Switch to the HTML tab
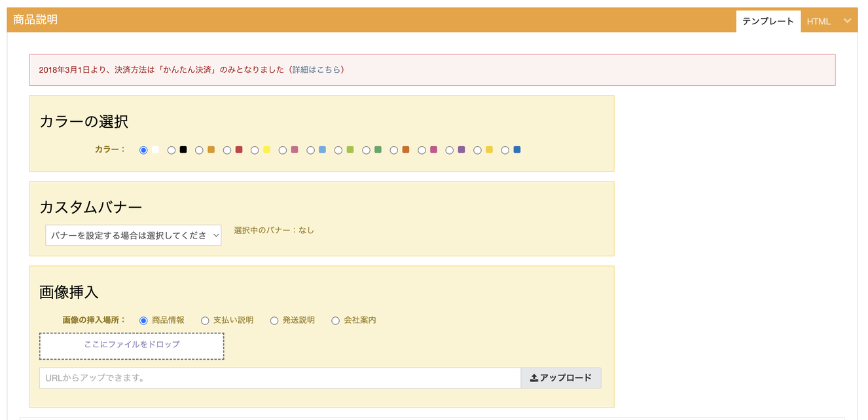Screen dimensions: 868x420 tap(818, 21)
